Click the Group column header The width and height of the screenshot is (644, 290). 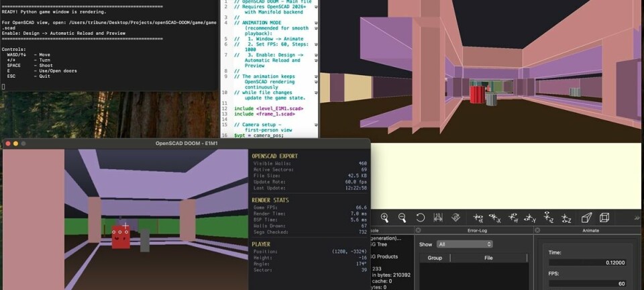tap(435, 258)
